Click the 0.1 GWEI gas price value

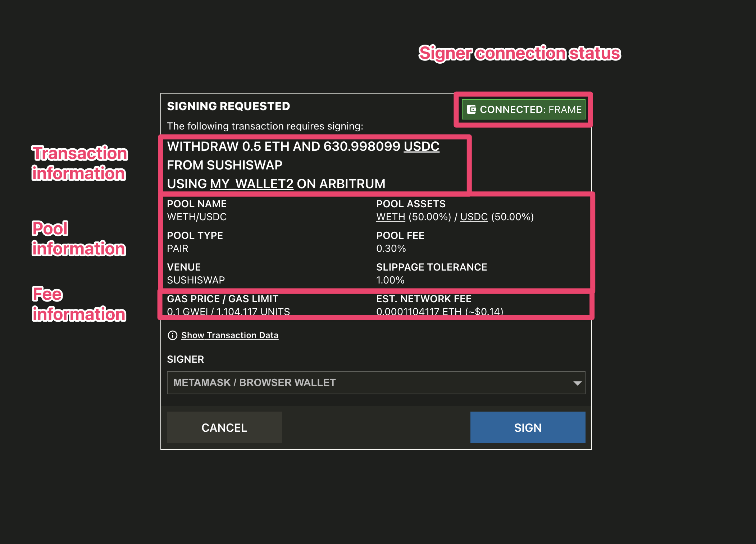(x=187, y=312)
